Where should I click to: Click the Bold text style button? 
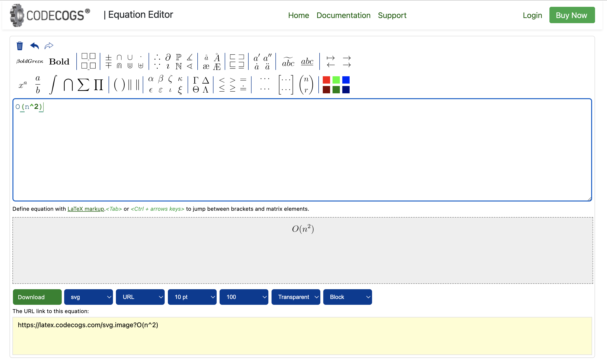(x=59, y=62)
